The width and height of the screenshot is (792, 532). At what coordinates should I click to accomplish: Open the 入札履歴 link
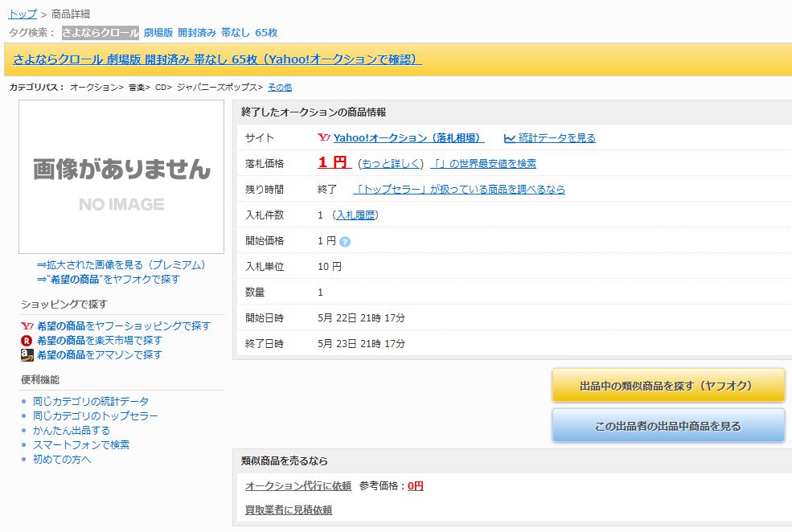(x=355, y=215)
